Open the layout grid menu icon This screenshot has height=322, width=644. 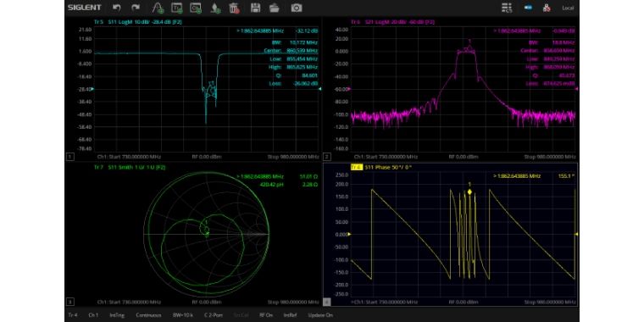[508, 8]
